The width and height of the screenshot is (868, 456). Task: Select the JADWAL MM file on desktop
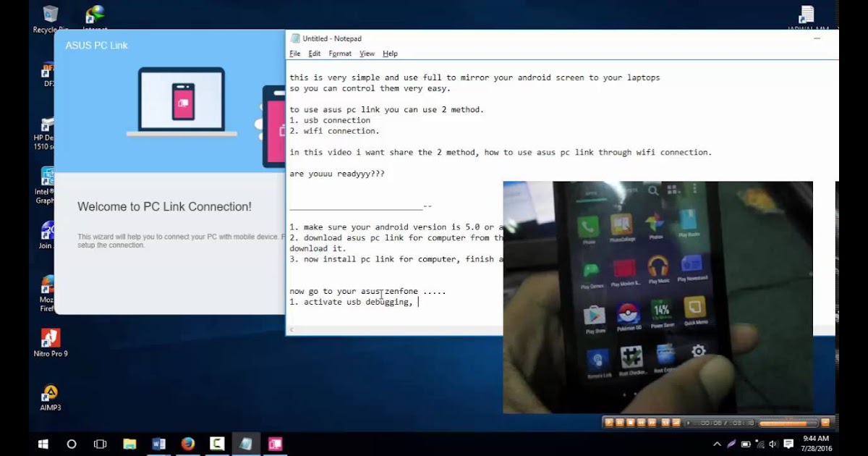point(808,20)
